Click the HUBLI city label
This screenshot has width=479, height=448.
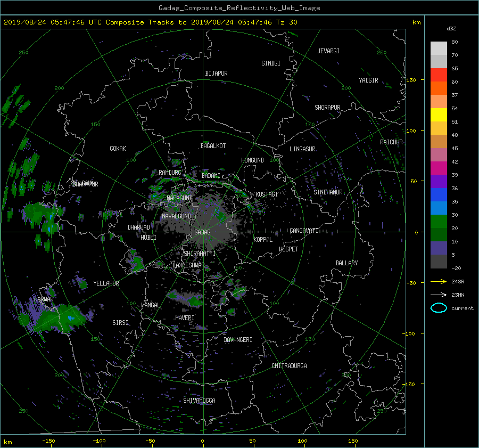[148, 238]
